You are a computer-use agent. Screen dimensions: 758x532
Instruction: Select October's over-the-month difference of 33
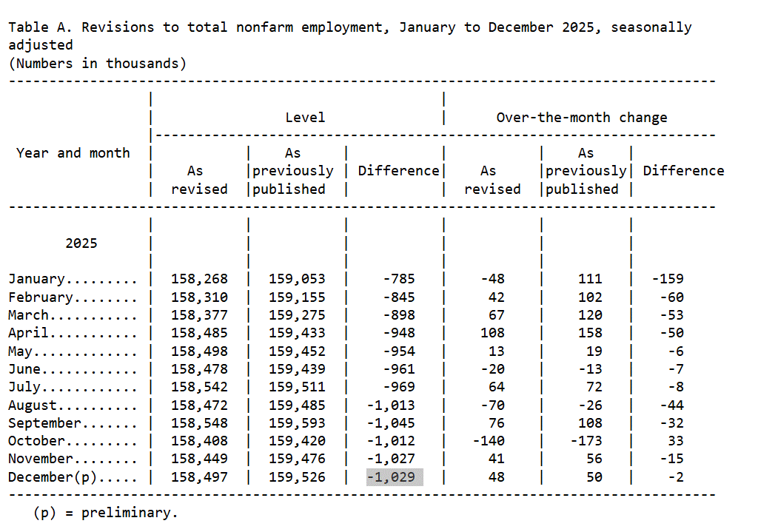[x=675, y=441]
